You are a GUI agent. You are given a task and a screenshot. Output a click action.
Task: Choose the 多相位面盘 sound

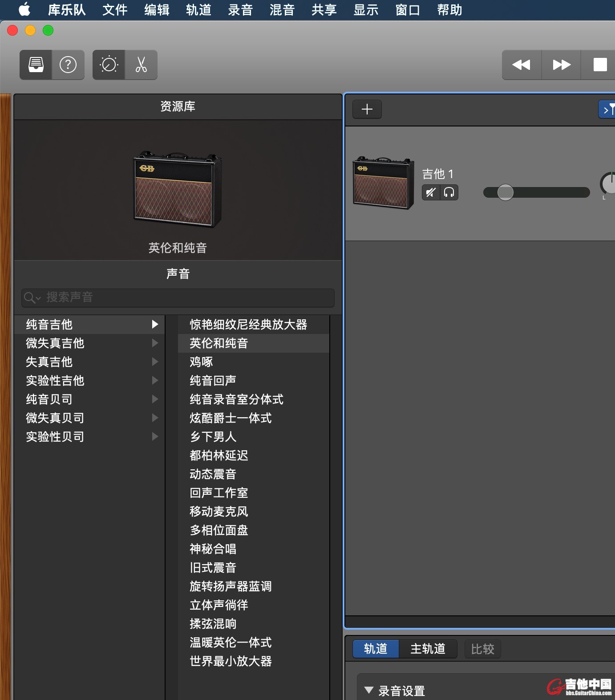click(x=254, y=530)
